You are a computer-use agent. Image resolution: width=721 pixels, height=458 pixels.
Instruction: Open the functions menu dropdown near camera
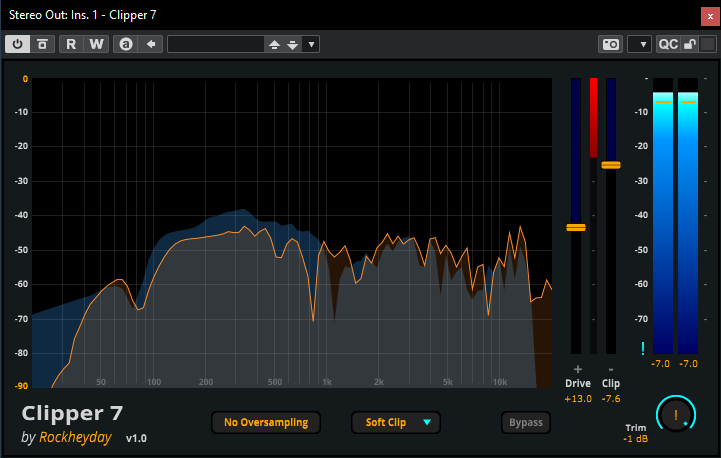(639, 44)
